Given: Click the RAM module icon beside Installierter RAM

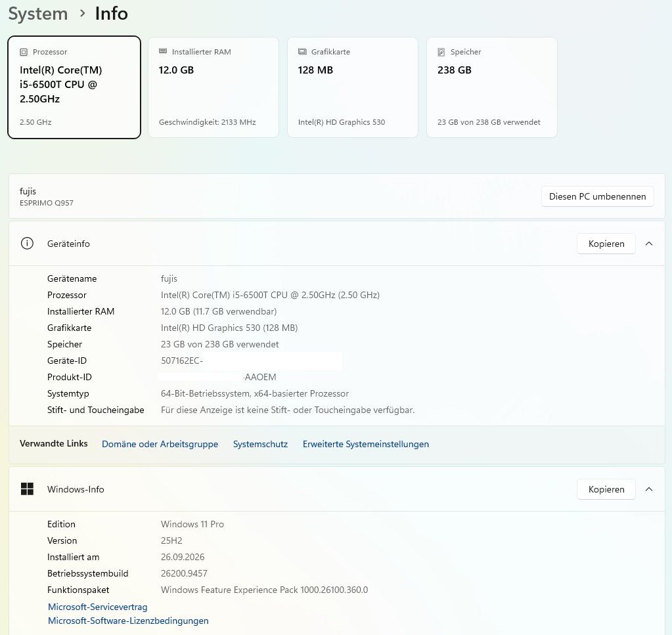Looking at the screenshot, I should pyautogui.click(x=163, y=51).
